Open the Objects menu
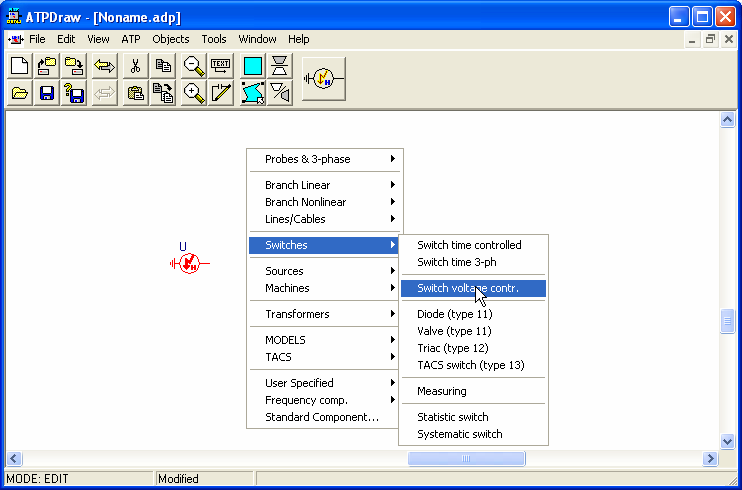The height and width of the screenshot is (490, 742). click(171, 39)
